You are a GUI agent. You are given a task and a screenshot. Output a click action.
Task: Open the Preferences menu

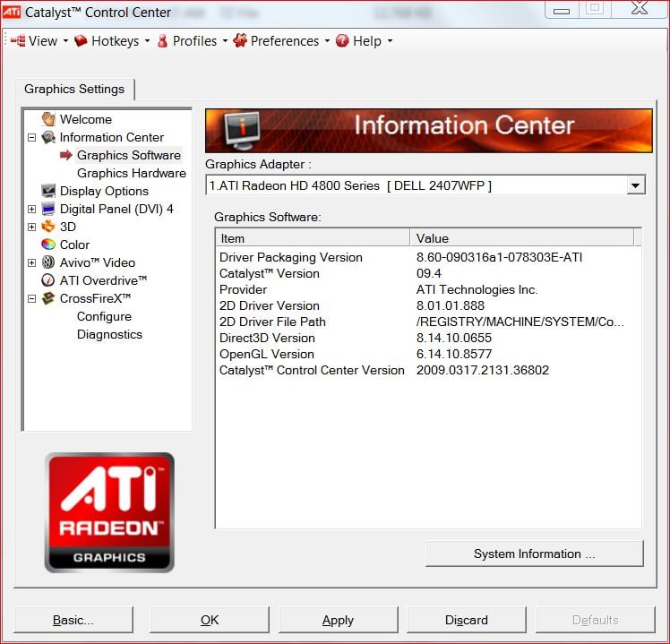(x=282, y=41)
